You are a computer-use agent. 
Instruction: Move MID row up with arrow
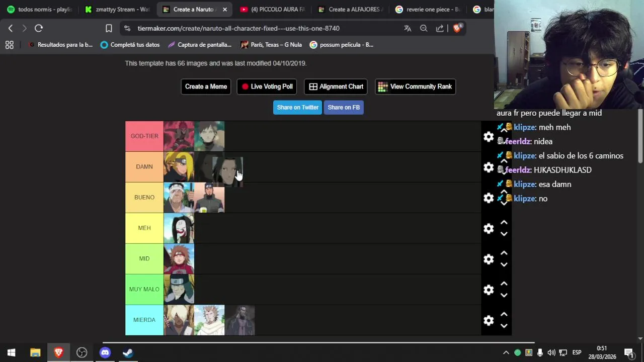(x=504, y=253)
